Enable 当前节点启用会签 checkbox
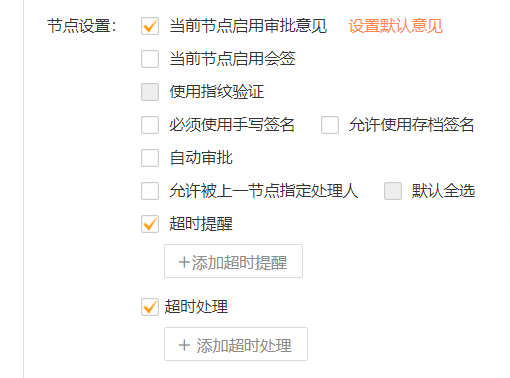 point(150,59)
